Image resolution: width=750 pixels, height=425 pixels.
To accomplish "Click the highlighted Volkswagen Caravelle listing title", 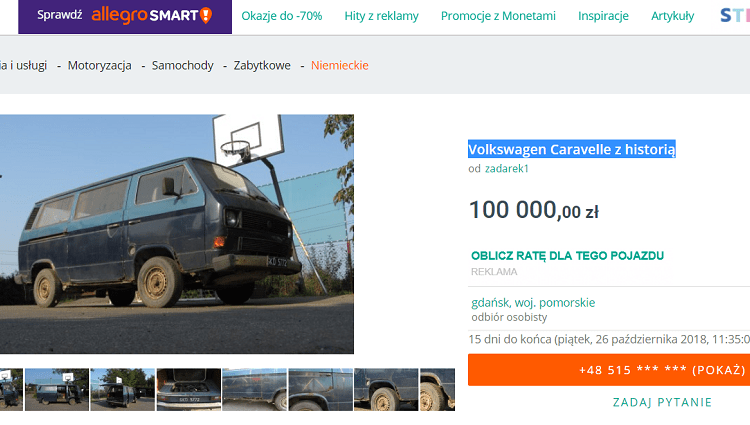I will (572, 149).
